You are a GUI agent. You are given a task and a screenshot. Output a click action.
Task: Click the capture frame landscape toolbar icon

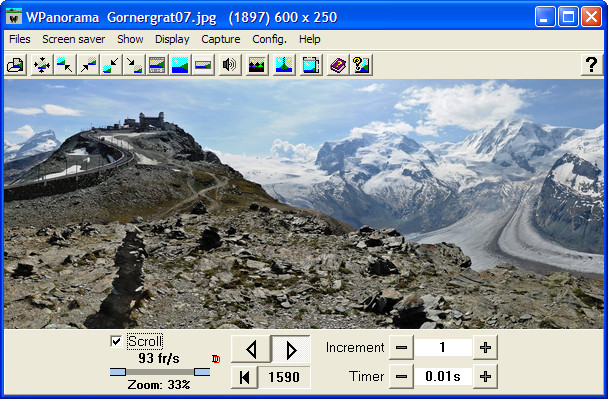[x=311, y=65]
